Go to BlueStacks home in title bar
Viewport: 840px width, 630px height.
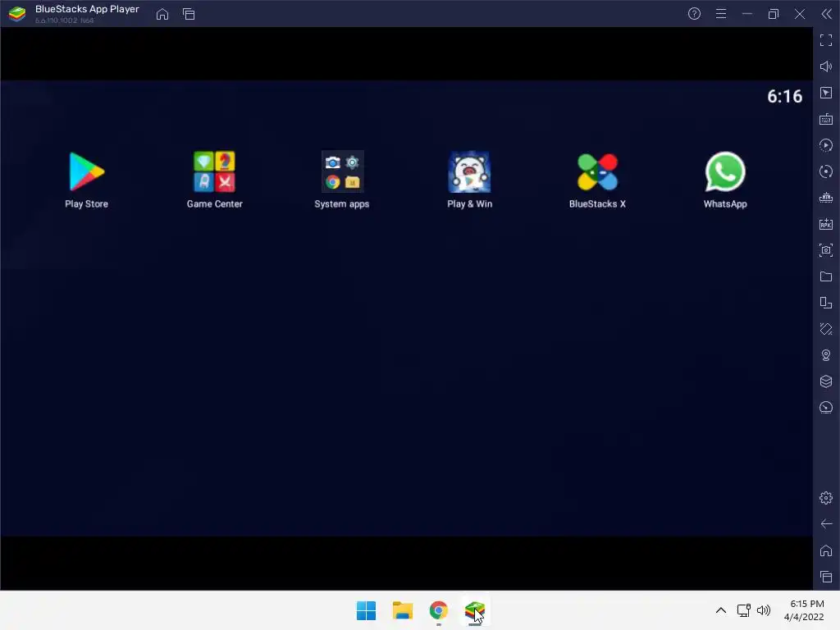click(x=162, y=14)
